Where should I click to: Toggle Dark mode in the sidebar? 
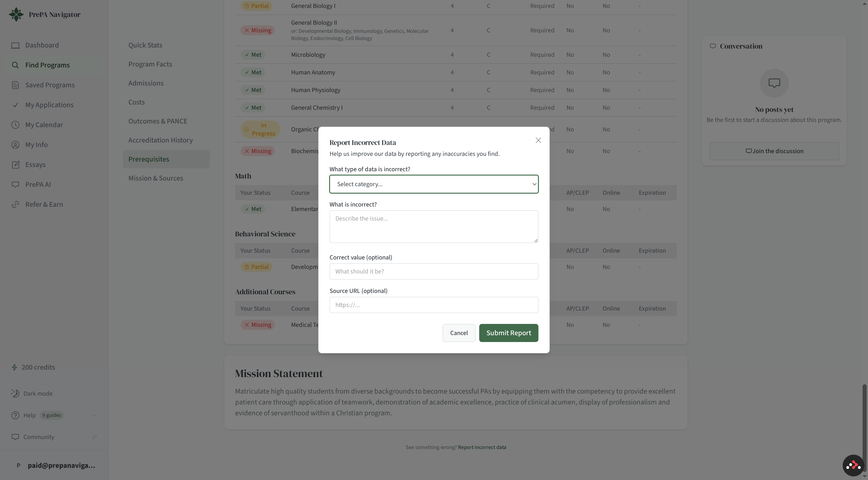pos(32,393)
